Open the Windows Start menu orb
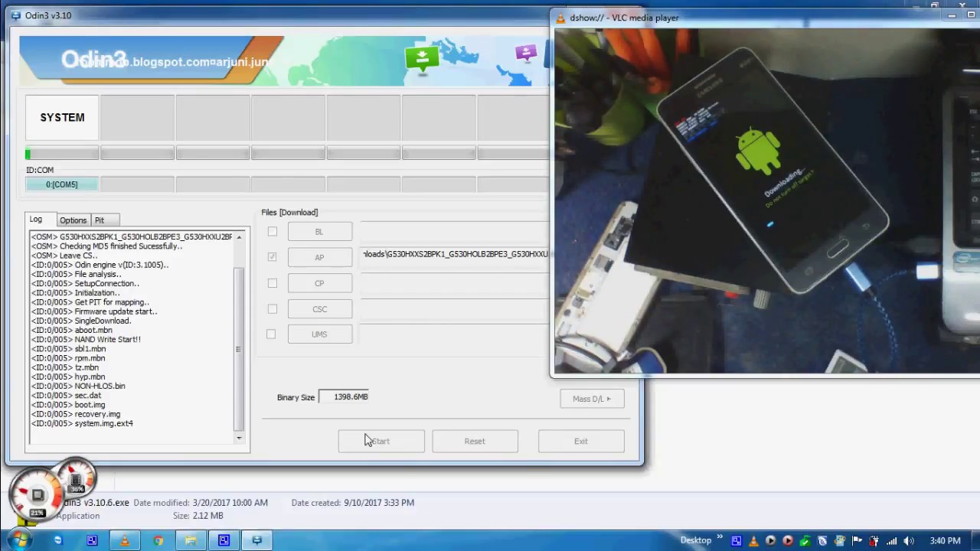980x551 pixels. coord(18,540)
